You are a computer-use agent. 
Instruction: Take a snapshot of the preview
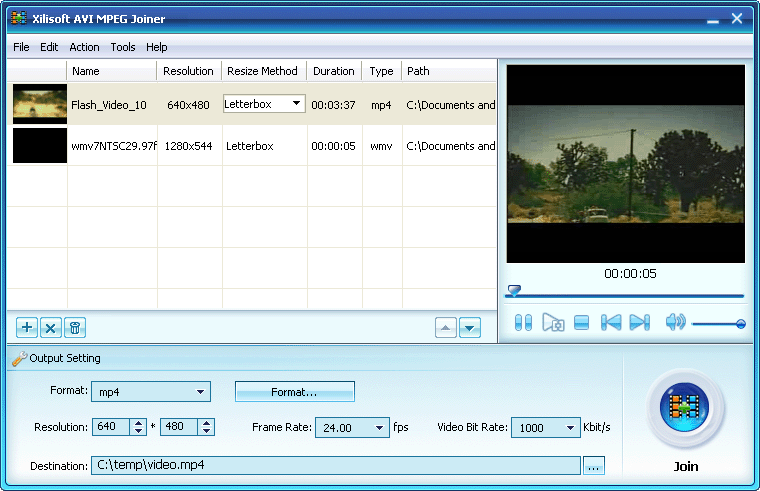553,322
